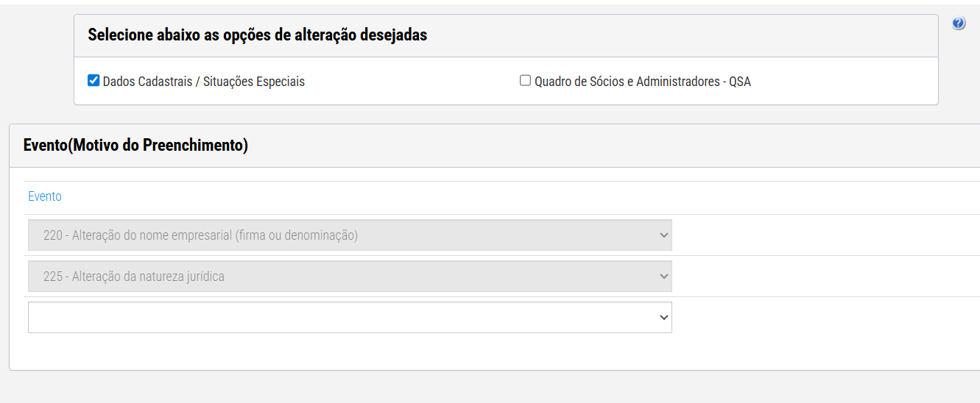980x403 pixels.
Task: Click the '220' code text in first dropdown
Action: (53, 235)
